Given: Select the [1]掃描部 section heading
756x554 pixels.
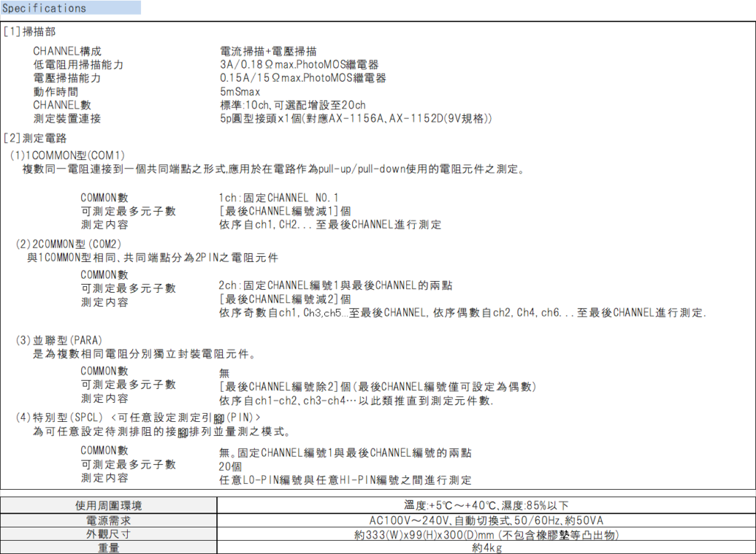Looking at the screenshot, I should 29,32.
